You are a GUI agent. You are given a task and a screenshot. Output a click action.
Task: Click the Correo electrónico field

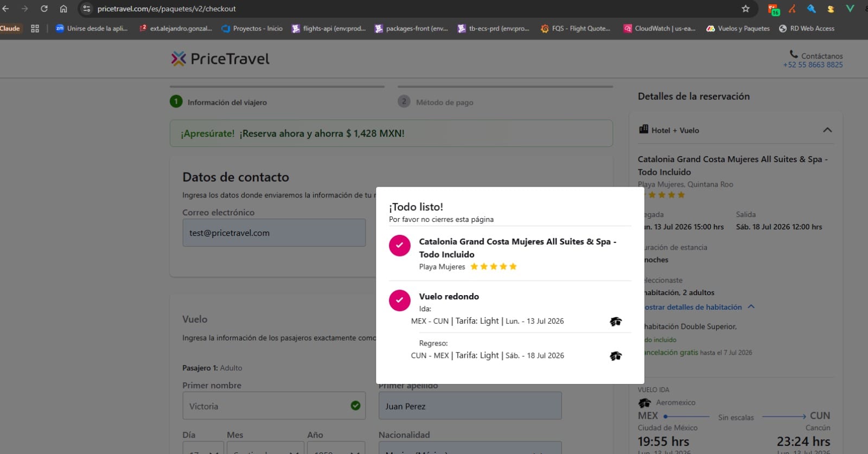click(274, 233)
